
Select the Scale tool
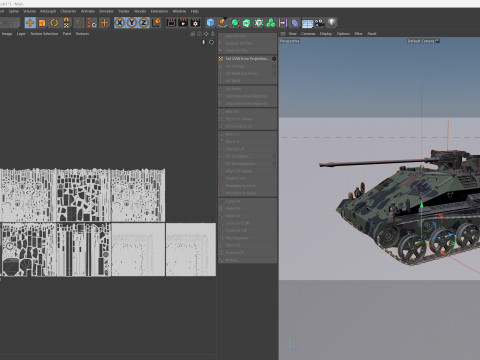click(42, 23)
